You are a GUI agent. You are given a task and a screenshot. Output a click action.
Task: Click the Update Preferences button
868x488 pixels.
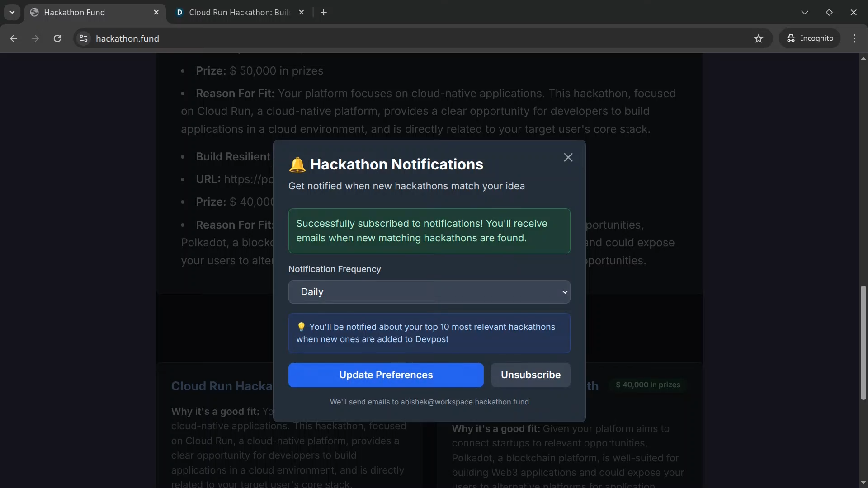[x=386, y=375]
